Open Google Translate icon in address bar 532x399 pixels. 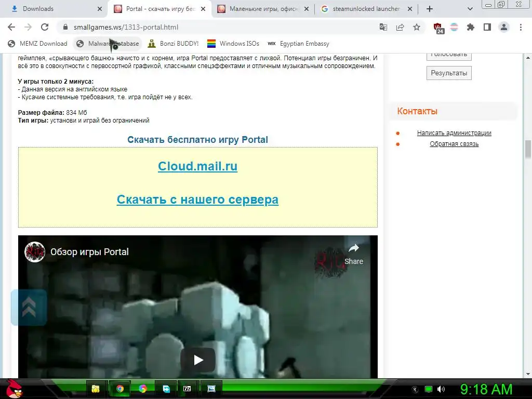[383, 27]
